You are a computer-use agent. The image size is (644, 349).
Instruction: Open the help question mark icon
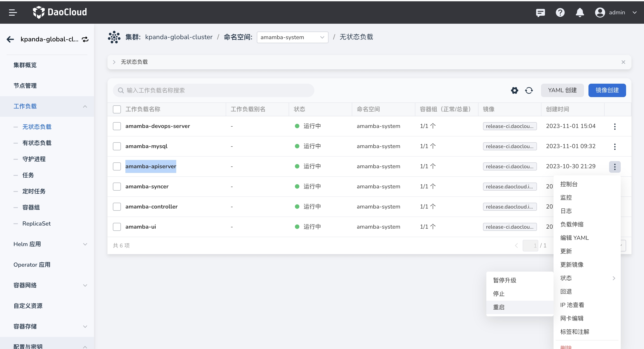click(560, 13)
